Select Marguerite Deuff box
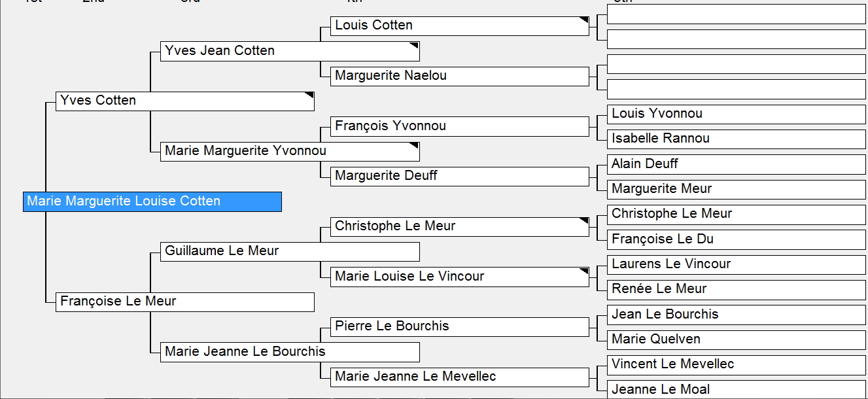Image resolution: width=868 pixels, height=399 pixels. 459,176
